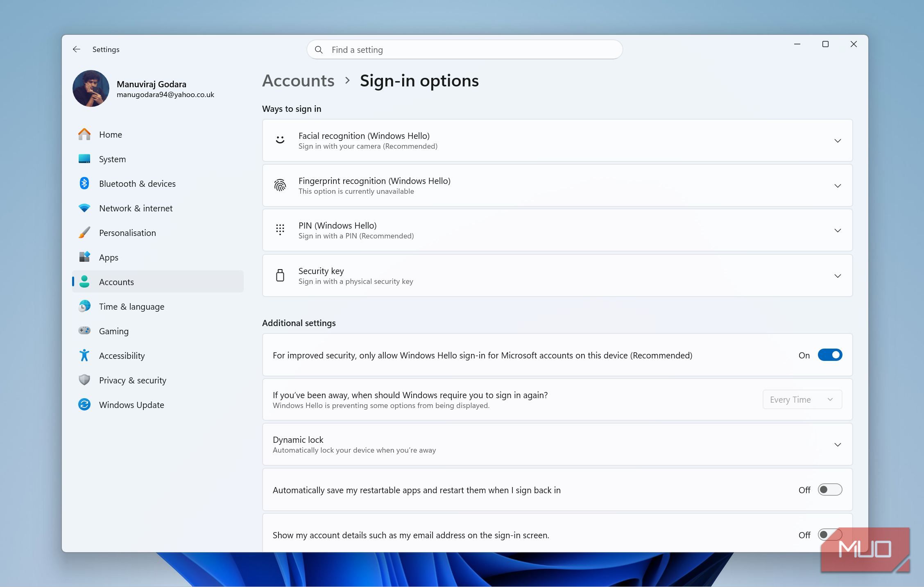
Task: Expand Fingerprint recognition chevron
Action: 838,186
